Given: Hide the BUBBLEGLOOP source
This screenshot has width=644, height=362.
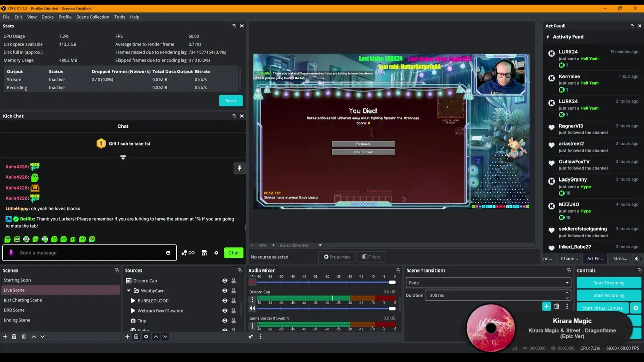Looking at the screenshot, I should 225,301.
